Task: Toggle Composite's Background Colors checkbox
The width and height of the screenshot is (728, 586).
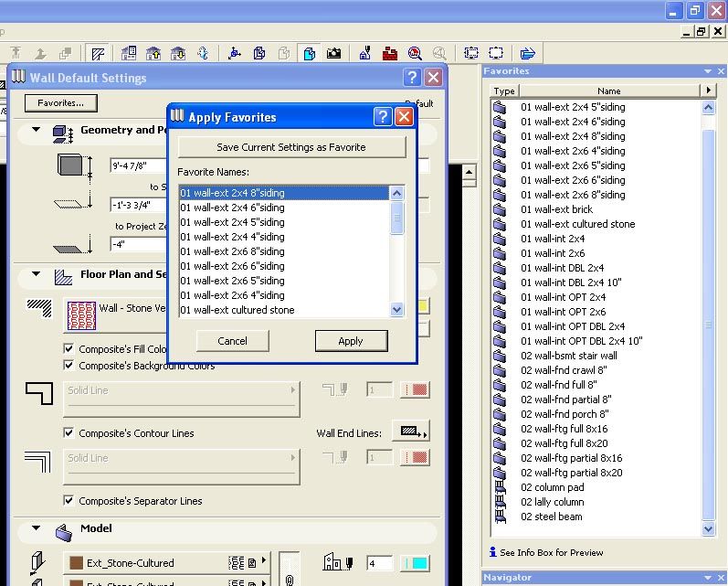Action: (69, 366)
